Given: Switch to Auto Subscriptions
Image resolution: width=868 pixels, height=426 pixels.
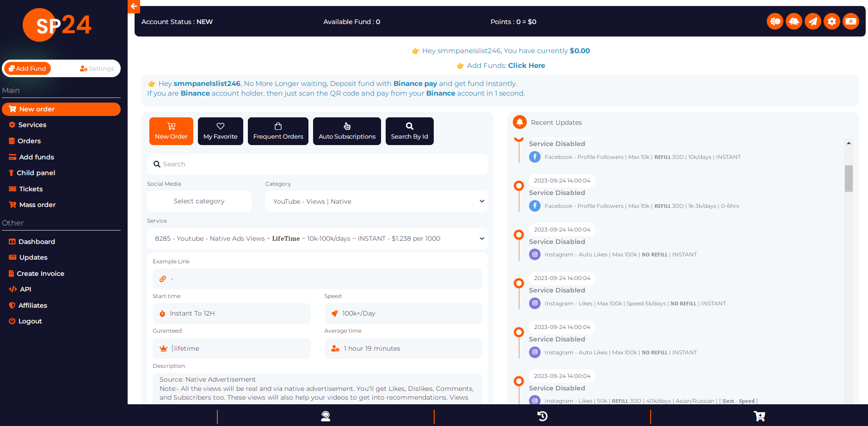Looking at the screenshot, I should 347,131.
